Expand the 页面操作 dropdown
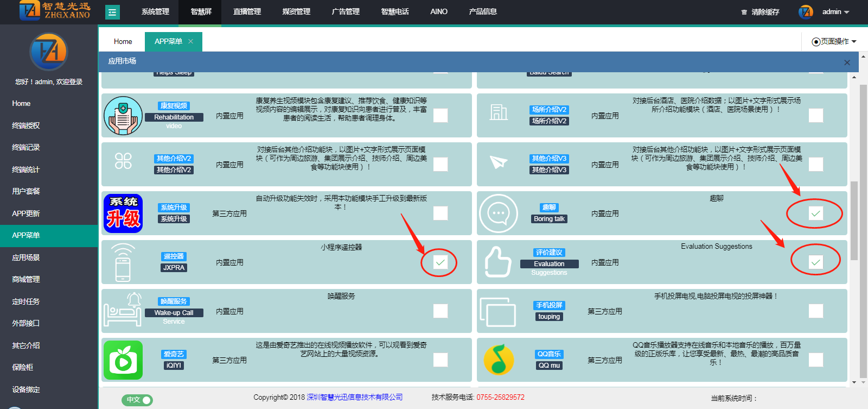The width and height of the screenshot is (868, 409). 834,41
